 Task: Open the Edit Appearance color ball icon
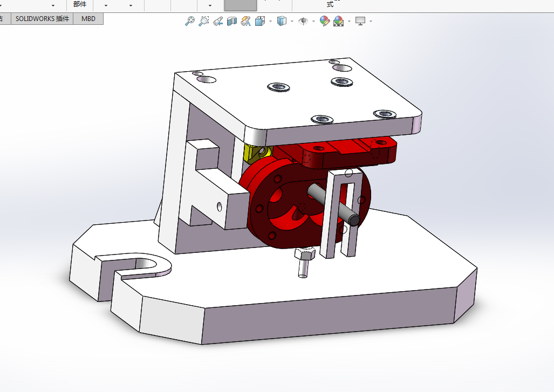coord(325,21)
